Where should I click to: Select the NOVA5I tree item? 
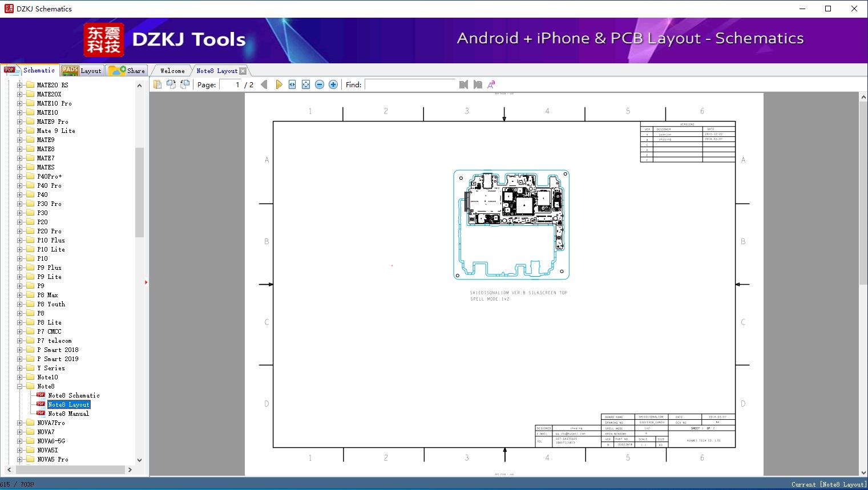[47, 450]
